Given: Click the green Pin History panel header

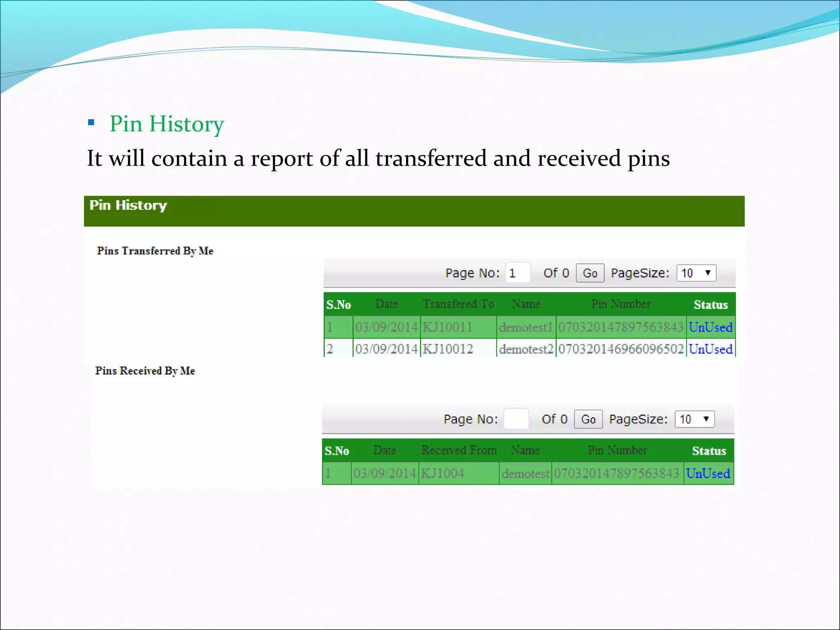Looking at the screenshot, I should point(414,211).
